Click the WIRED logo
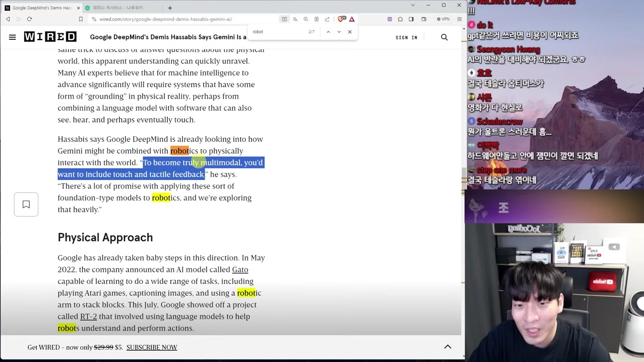The image size is (644, 362). [50, 37]
